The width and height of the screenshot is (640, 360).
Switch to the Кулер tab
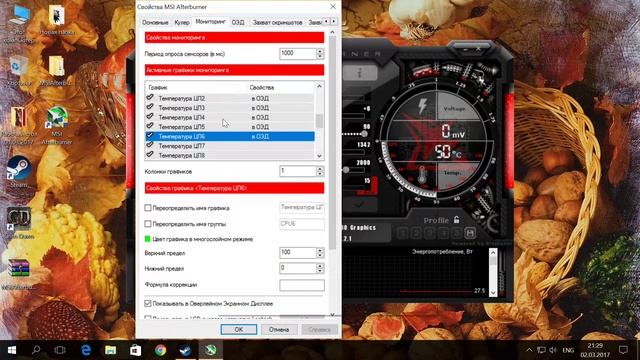pos(182,22)
